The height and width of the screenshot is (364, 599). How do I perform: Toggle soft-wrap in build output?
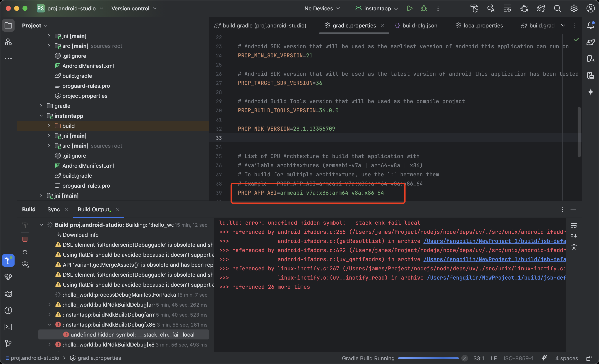tap(574, 226)
